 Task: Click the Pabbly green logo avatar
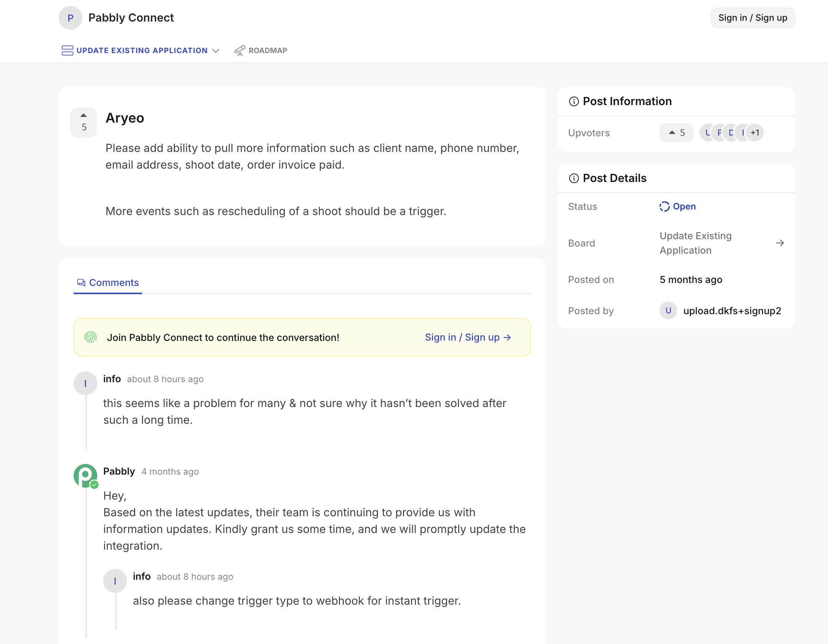pos(85,476)
